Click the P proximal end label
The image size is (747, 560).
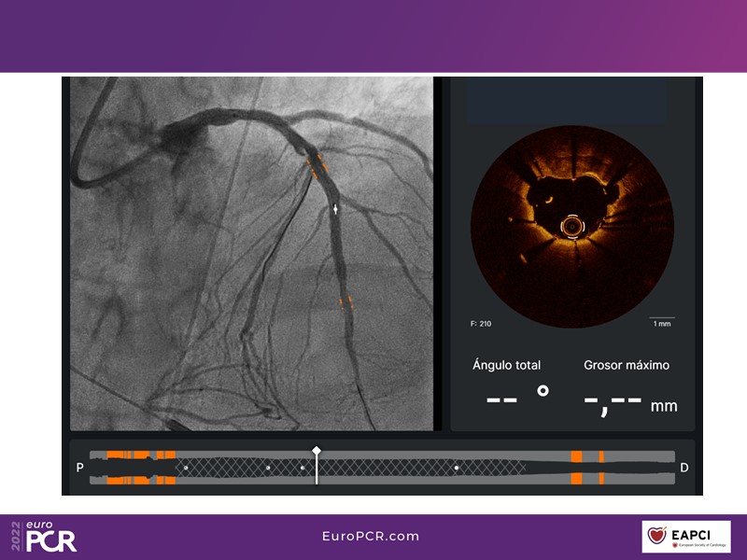81,467
